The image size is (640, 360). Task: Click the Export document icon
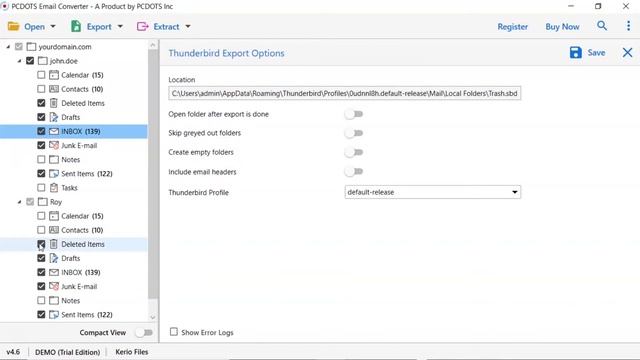click(76, 27)
